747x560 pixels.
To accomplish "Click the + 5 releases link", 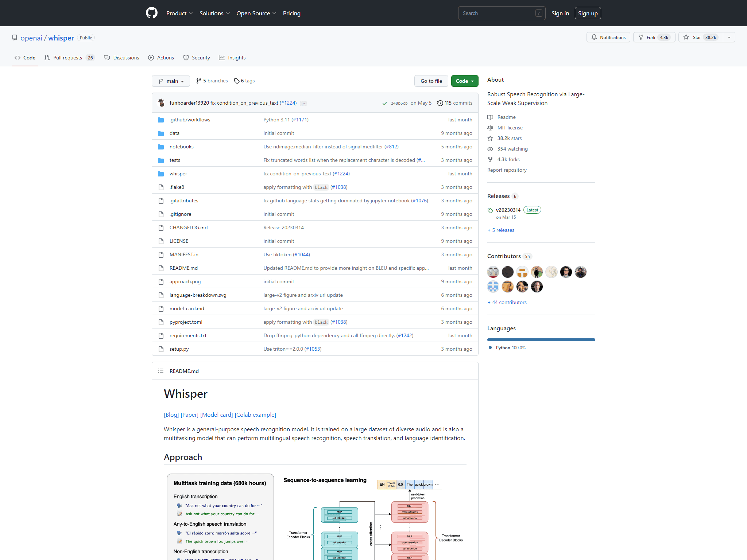I will [x=501, y=230].
